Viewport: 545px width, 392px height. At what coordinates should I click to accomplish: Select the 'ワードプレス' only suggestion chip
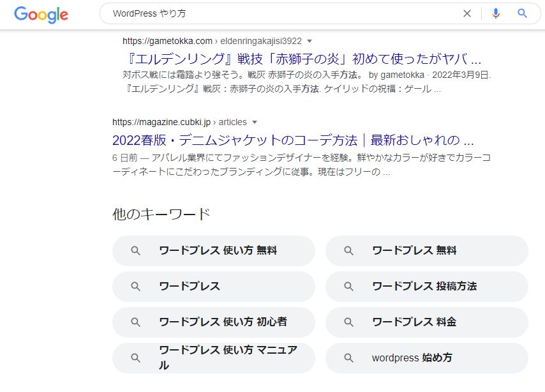pos(213,287)
